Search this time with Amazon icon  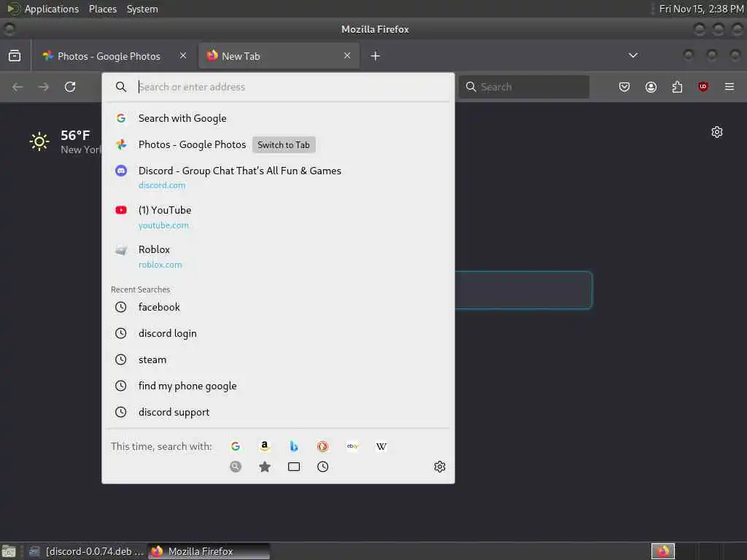pyautogui.click(x=265, y=446)
